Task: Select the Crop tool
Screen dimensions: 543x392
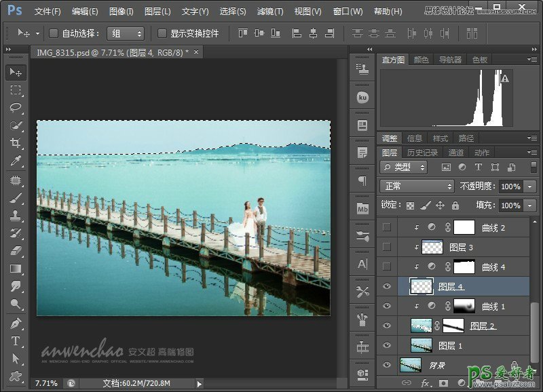Action: tap(16, 143)
